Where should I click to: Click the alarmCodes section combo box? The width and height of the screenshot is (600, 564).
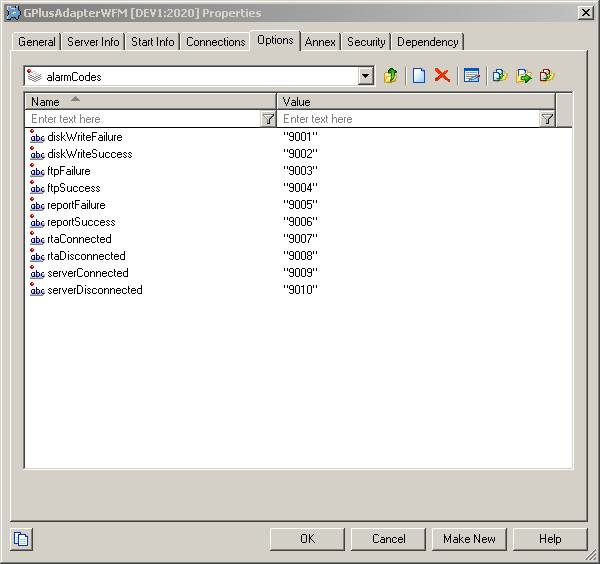[199, 76]
